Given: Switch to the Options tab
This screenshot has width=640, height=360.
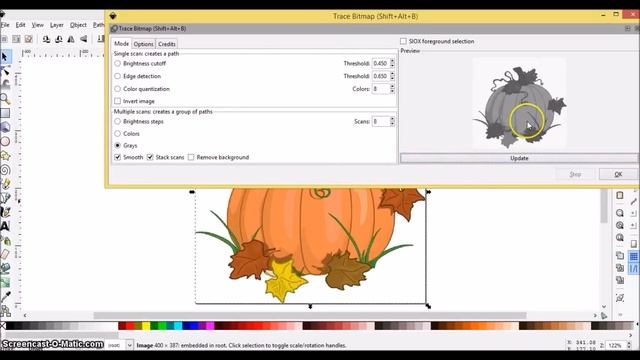Looking at the screenshot, I should (x=144, y=44).
